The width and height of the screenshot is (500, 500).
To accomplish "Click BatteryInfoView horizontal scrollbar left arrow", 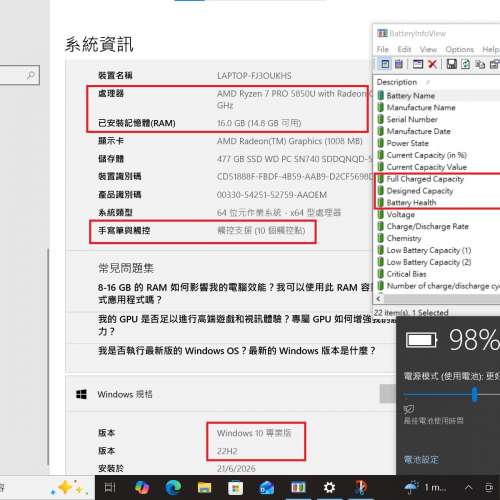I will click(378, 299).
